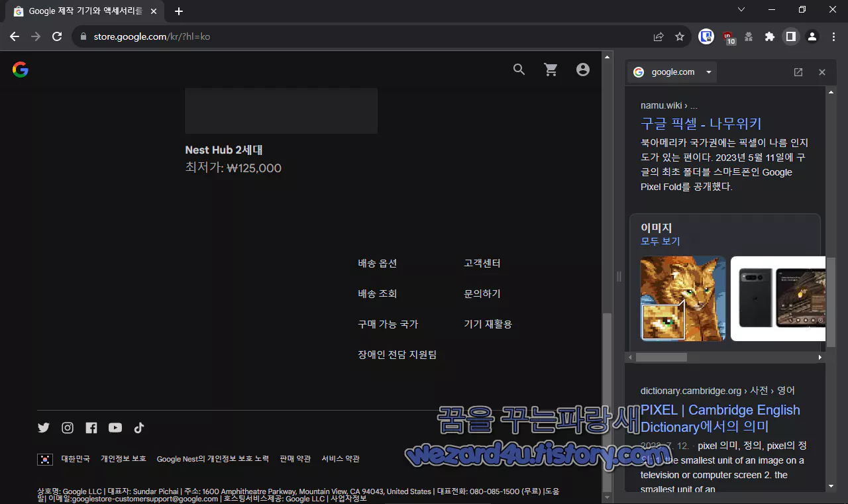Image resolution: width=848 pixels, height=504 pixels.
Task: Open the 고객센터 link
Action: (482, 264)
